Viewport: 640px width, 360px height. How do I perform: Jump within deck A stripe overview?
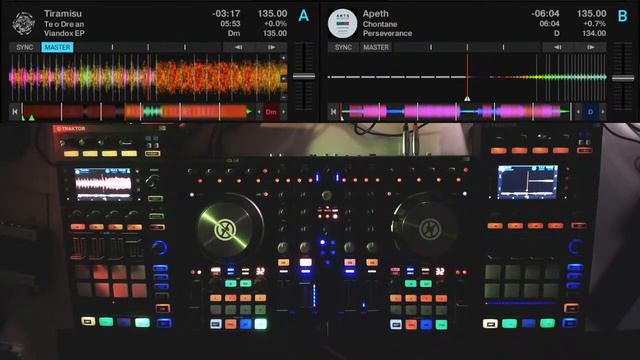tap(138, 111)
